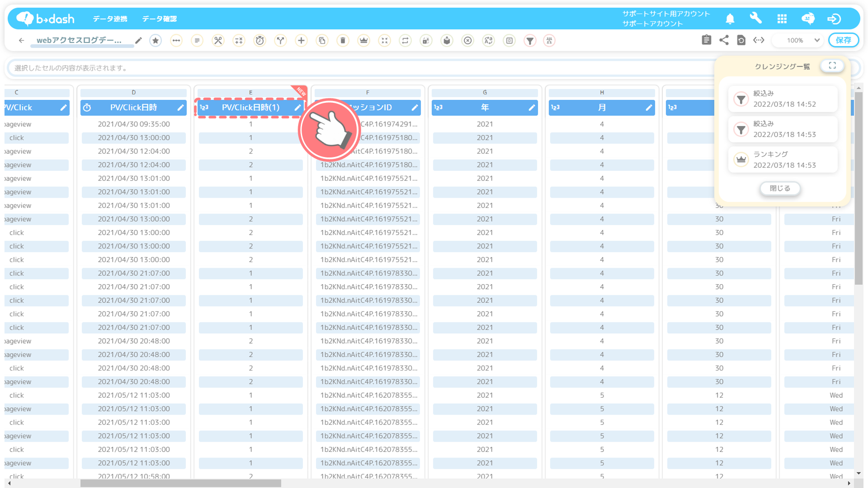Select the 年 column header
Screen dimensions: 868x488
click(485, 108)
